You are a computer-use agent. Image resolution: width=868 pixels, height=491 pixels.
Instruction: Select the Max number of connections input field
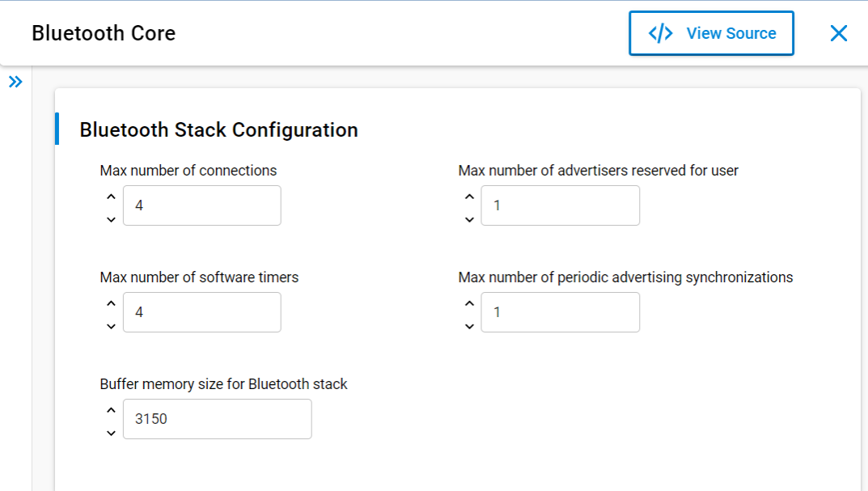[x=201, y=205]
